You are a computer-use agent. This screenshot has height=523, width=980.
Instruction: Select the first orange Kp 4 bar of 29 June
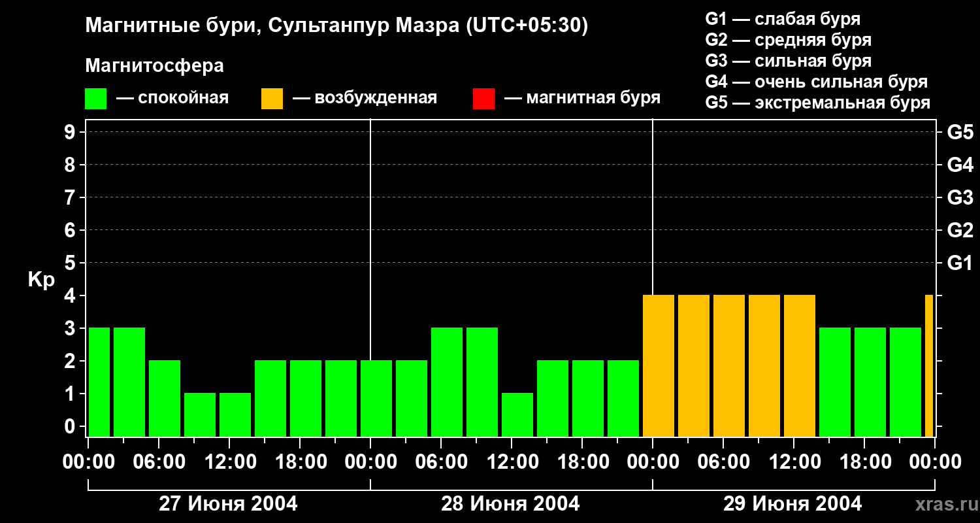659,365
